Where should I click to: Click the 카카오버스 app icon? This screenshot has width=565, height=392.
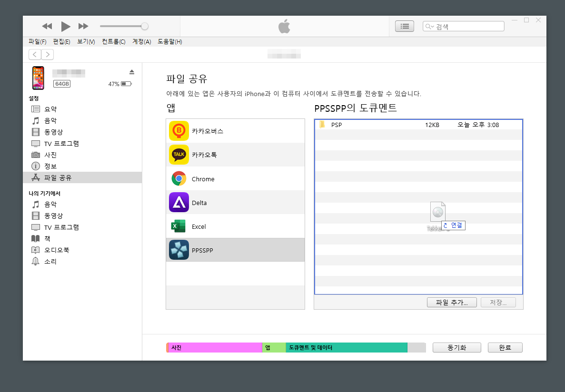(179, 131)
